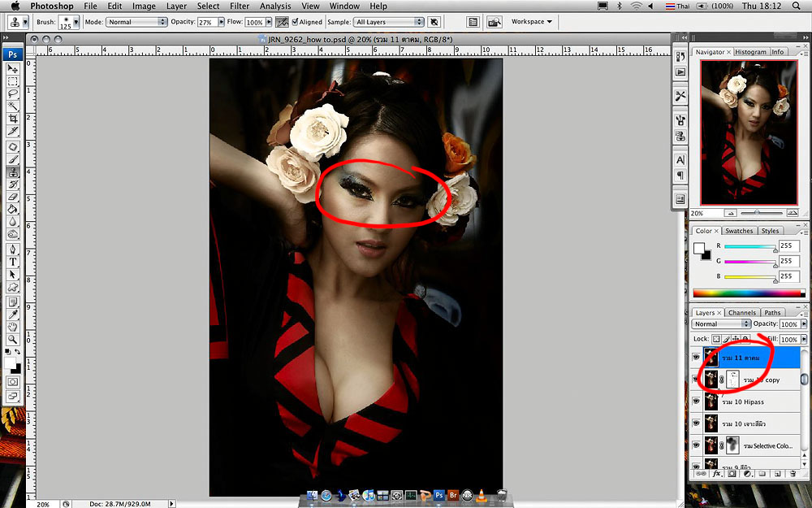The image size is (812, 508).
Task: Add a layer mask from Layers panel bottom
Action: (x=732, y=474)
